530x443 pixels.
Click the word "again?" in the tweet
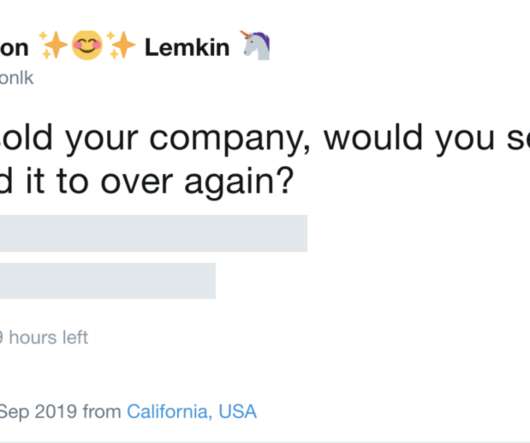(x=239, y=183)
